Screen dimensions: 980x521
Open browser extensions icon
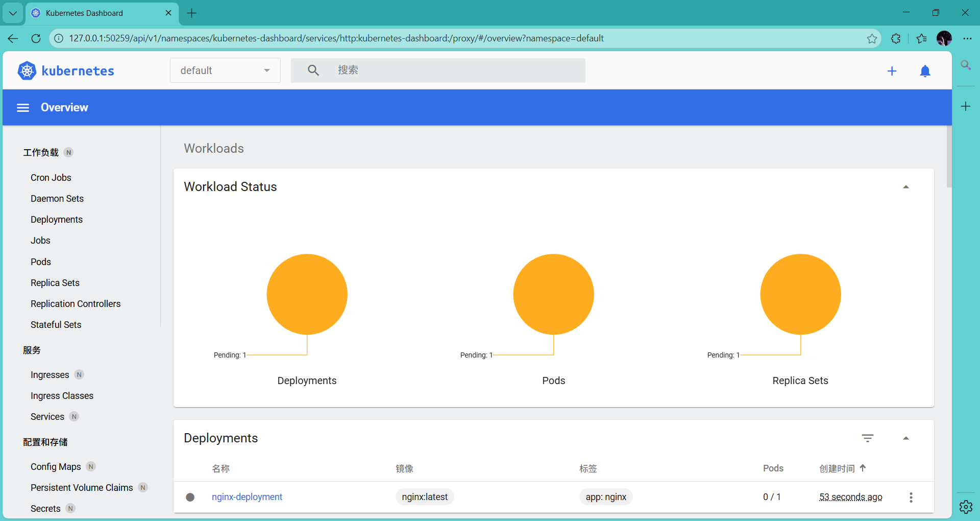(x=896, y=38)
